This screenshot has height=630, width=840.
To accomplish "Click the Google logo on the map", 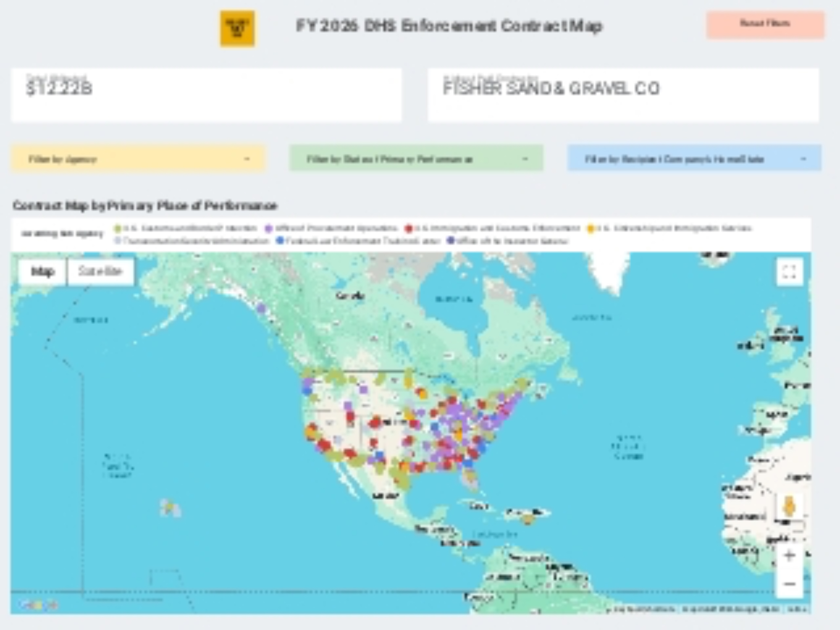I will pyautogui.click(x=38, y=605).
